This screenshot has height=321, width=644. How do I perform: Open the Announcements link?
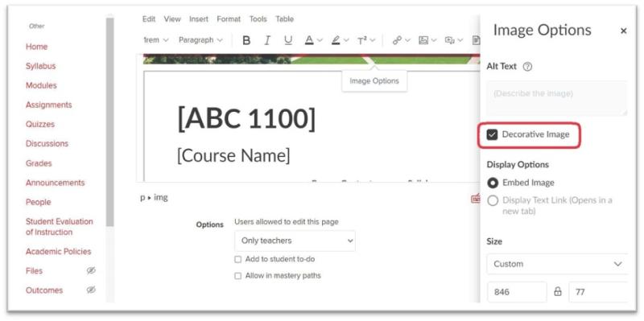click(55, 183)
